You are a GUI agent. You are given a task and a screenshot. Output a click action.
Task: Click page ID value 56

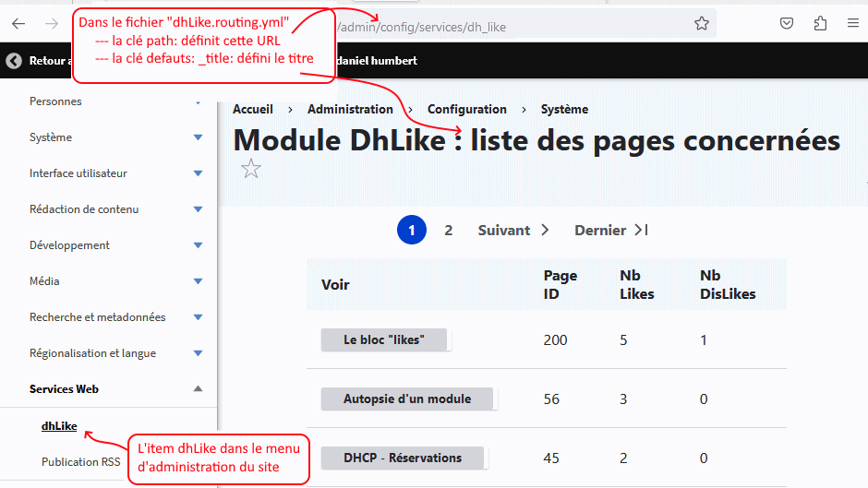click(551, 399)
